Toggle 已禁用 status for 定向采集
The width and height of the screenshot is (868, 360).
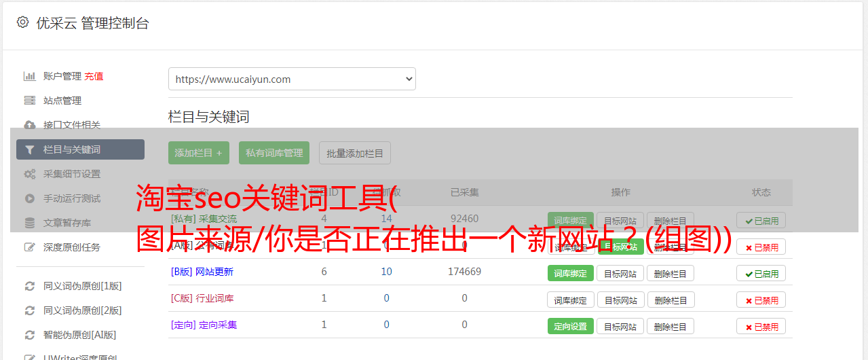coord(761,327)
